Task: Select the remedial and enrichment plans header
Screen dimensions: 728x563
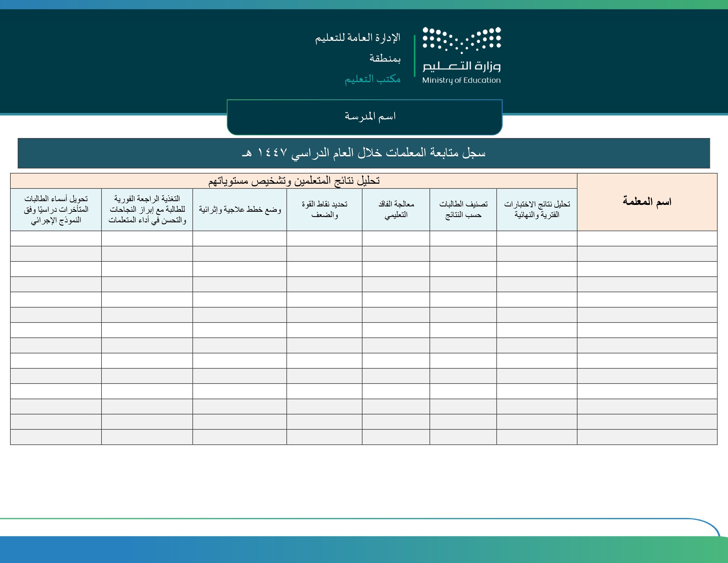Action: [x=240, y=210]
